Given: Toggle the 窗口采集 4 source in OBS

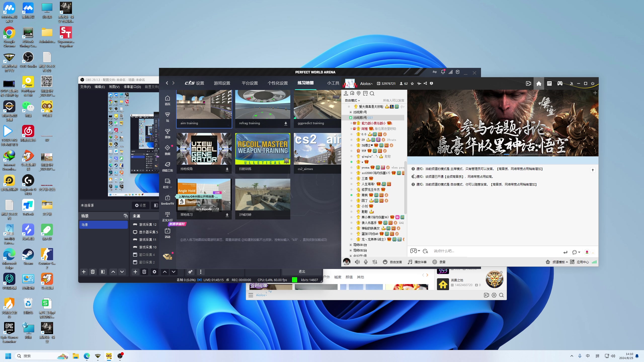Looking at the screenshot, I should tap(135, 255).
